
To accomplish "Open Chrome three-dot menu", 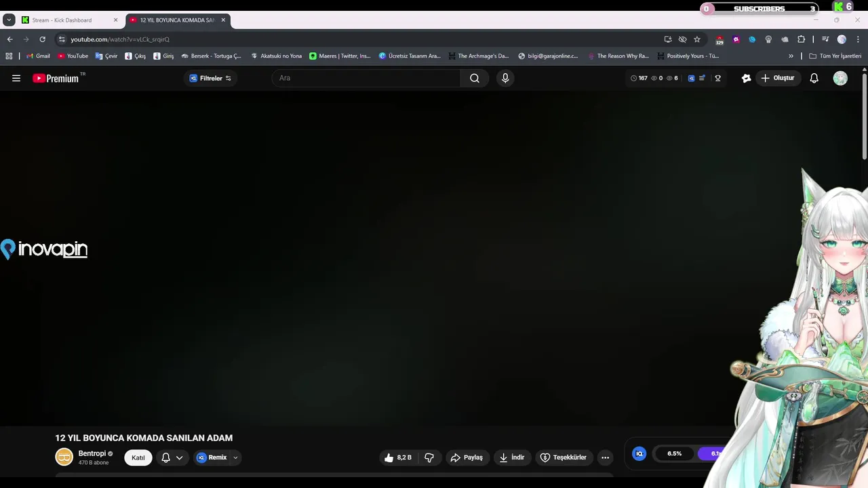I will 857,39.
